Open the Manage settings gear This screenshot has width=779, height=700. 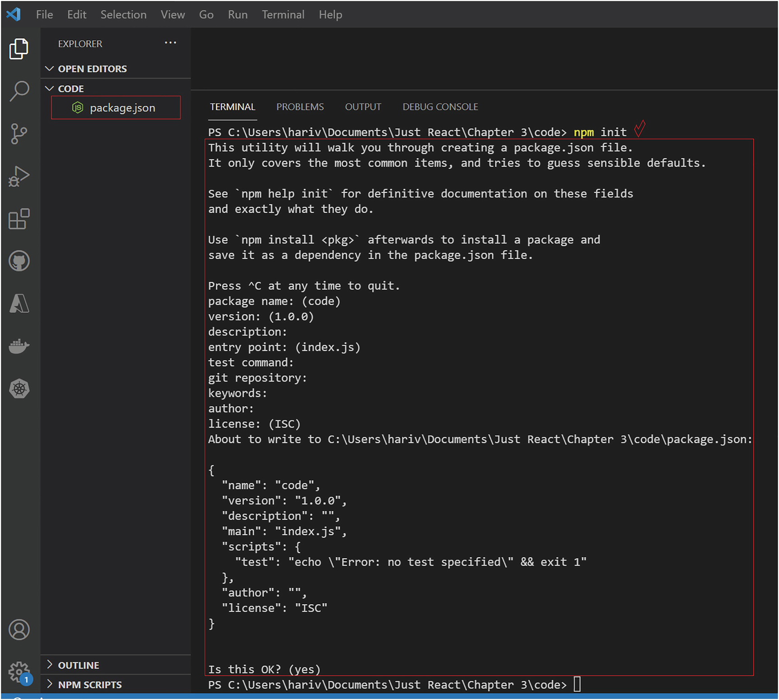pyautogui.click(x=19, y=672)
